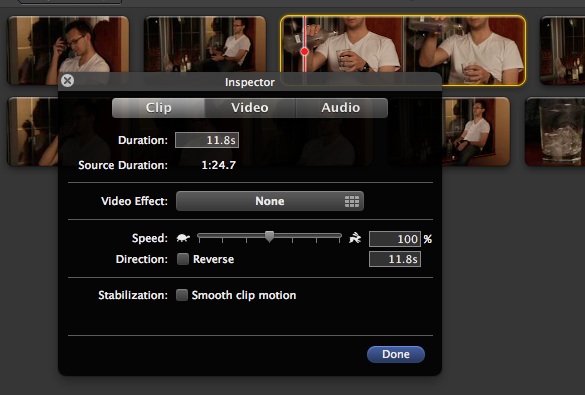This screenshot has width=585, height=395.
Task: Select the seated man clip in second row
Action: [476, 131]
